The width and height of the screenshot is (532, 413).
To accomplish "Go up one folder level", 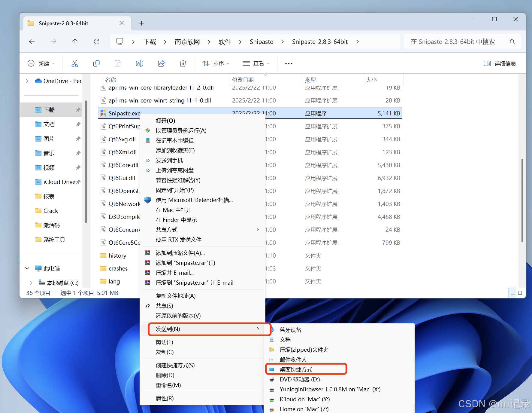I will (75, 41).
